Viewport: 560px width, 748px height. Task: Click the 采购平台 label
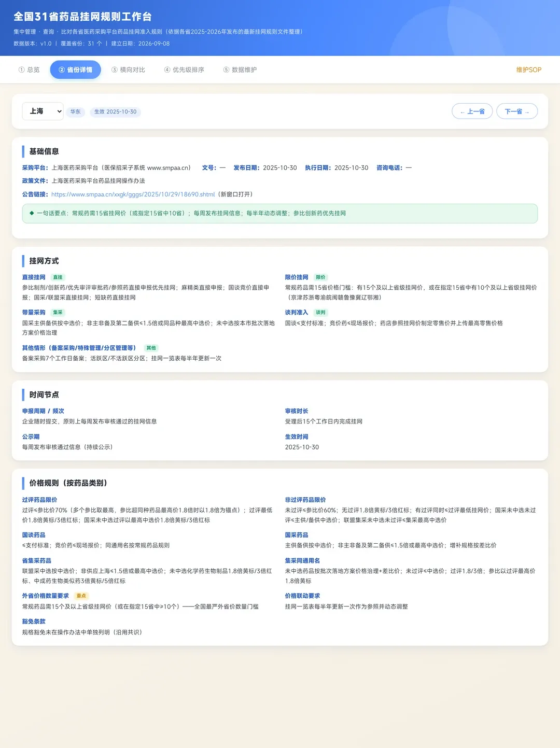point(35,168)
